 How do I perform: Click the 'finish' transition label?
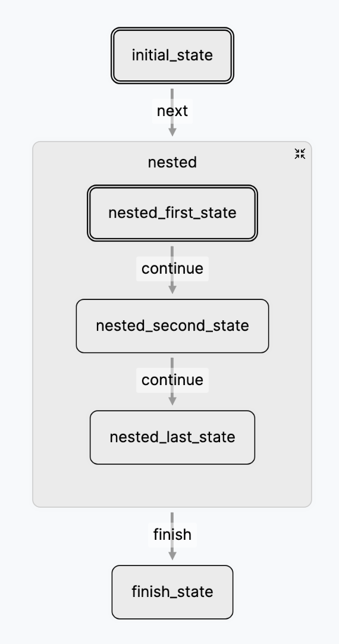point(172,534)
